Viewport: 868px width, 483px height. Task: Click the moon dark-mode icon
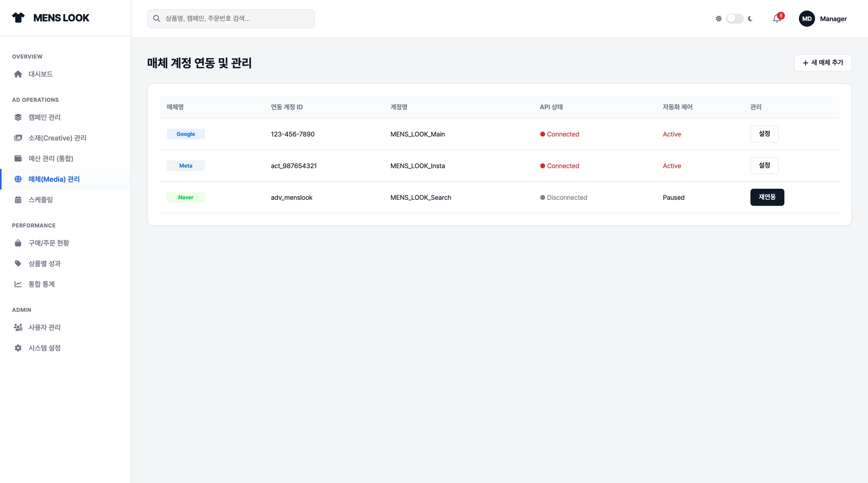tap(750, 19)
